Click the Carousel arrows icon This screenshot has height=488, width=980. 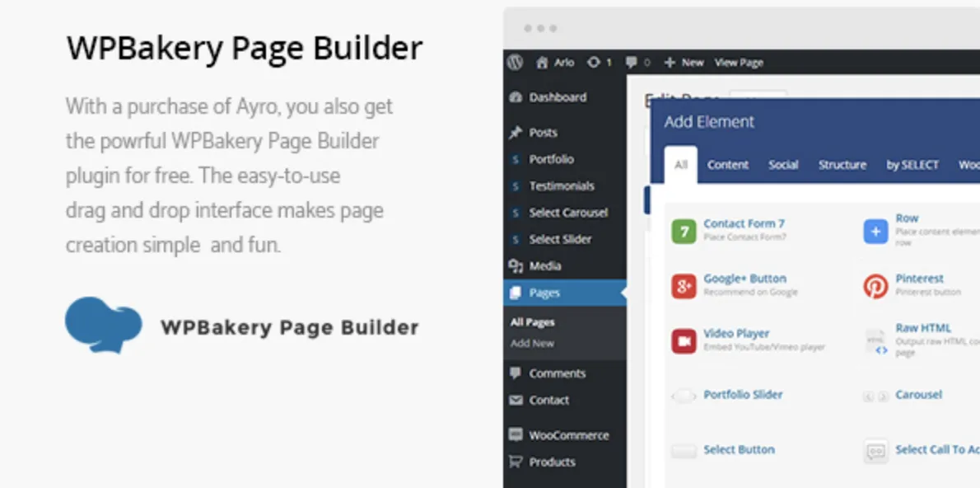tap(875, 396)
